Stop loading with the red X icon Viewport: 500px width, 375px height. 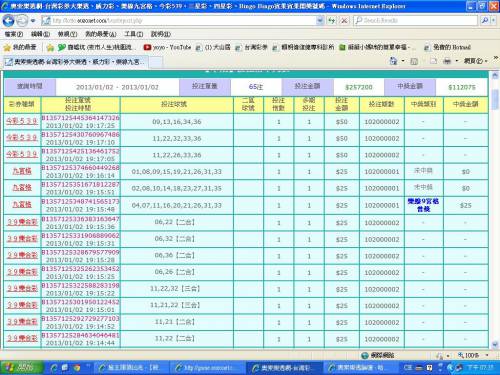click(x=344, y=21)
